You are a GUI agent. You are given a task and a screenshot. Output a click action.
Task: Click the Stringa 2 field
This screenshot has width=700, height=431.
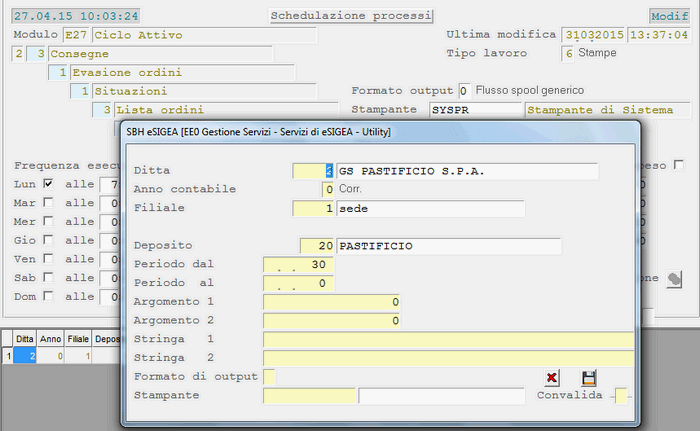coord(449,358)
